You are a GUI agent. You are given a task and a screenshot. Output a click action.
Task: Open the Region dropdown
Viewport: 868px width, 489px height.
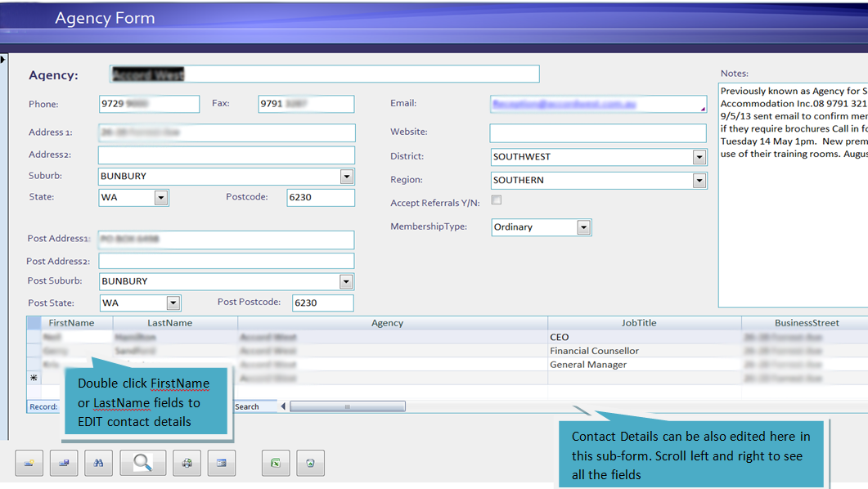[x=699, y=179]
